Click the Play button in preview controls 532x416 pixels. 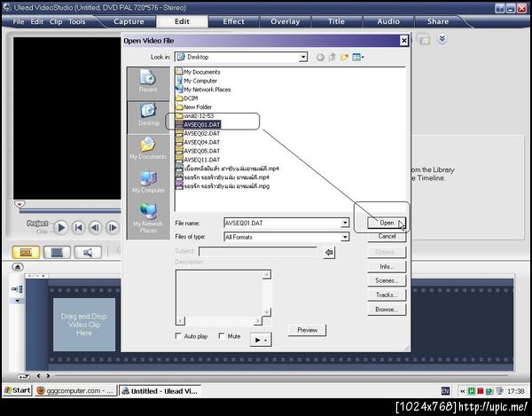click(x=61, y=227)
